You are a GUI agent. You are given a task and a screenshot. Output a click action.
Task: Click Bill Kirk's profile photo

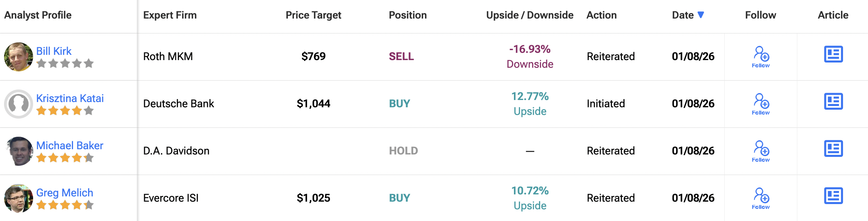(19, 57)
